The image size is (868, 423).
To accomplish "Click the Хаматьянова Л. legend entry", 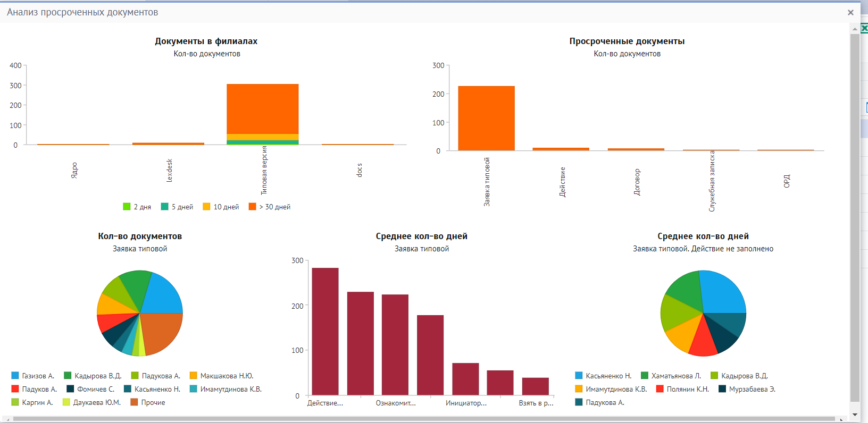I will pos(671,376).
